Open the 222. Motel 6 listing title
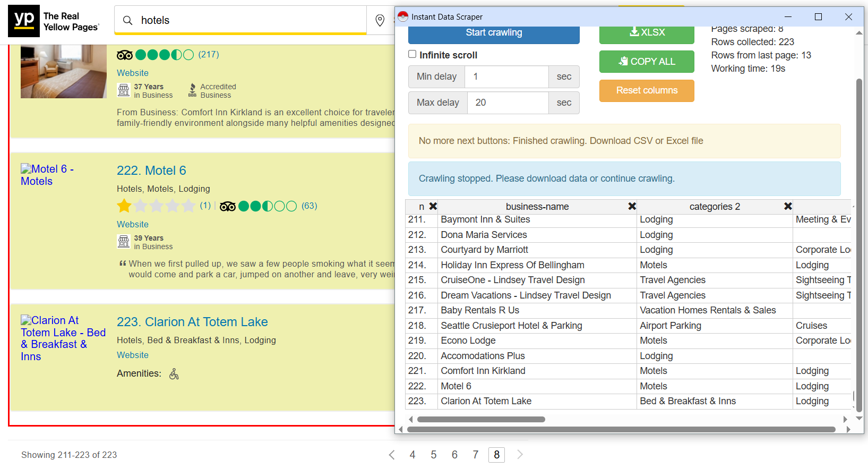 click(151, 171)
